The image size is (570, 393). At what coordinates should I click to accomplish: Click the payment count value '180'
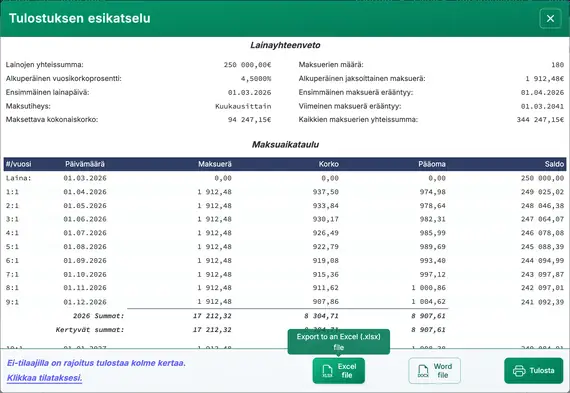click(x=558, y=65)
